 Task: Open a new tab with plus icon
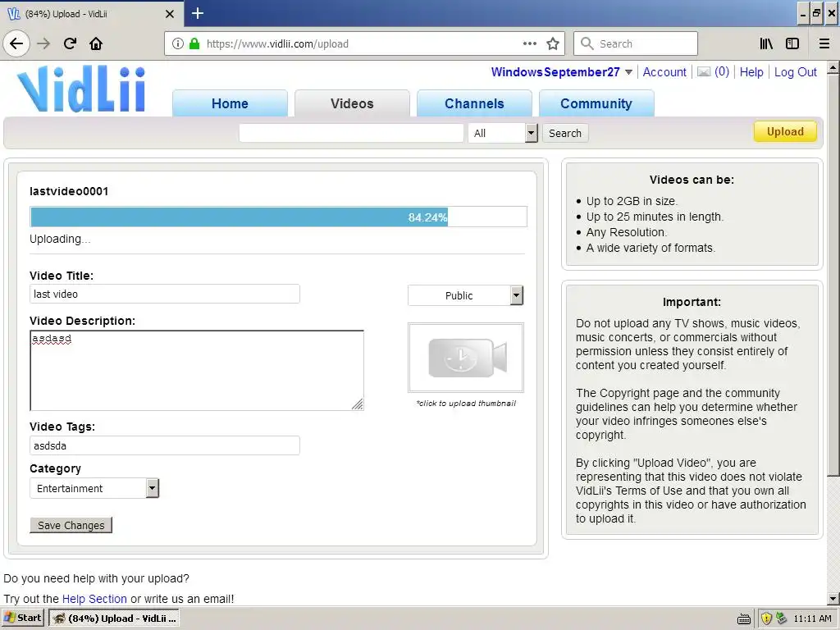[198, 13]
